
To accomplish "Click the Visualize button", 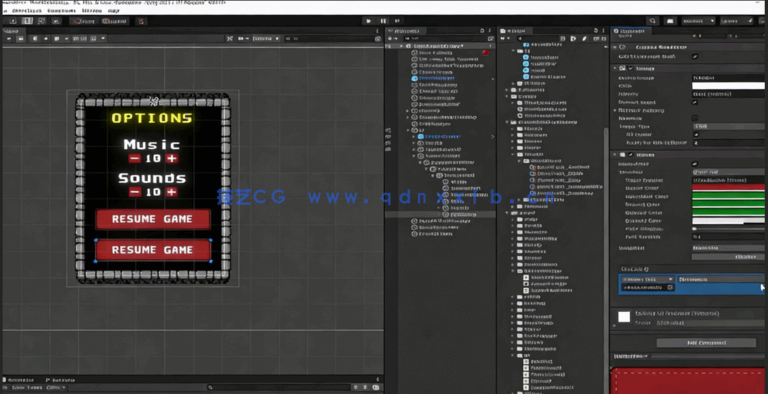I will [728, 257].
